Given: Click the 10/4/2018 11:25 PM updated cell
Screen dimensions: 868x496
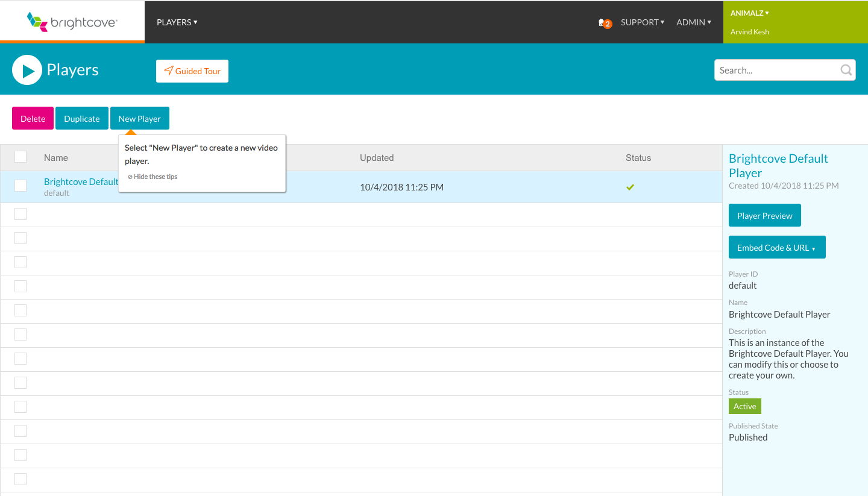Looking at the screenshot, I should coord(401,187).
